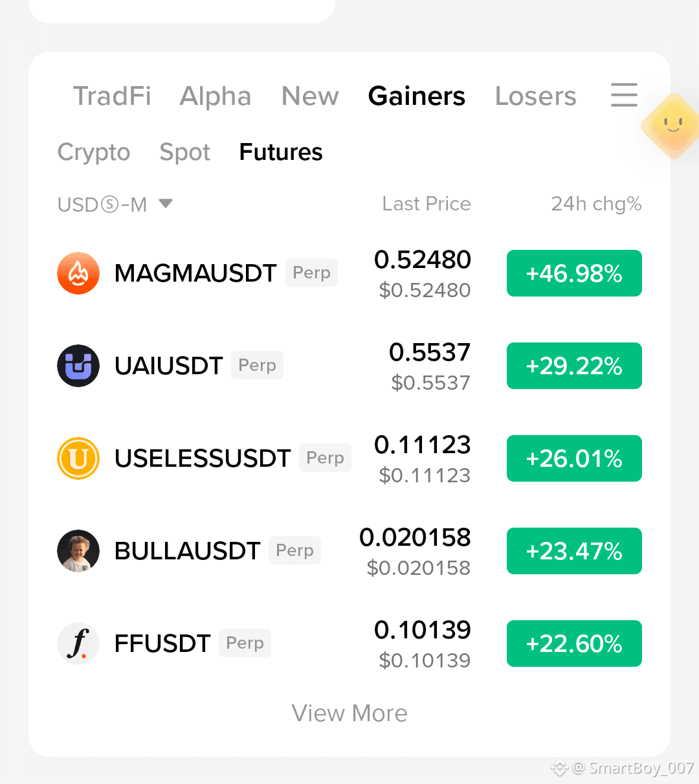699x784 pixels.
Task: Switch to the TradFi tab
Action: pyautogui.click(x=112, y=96)
